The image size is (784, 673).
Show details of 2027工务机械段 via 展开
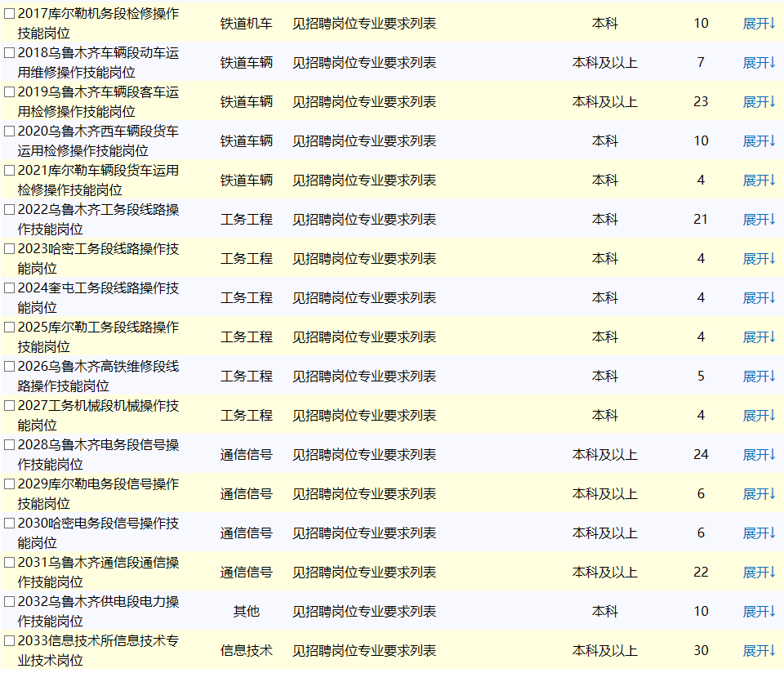pyautogui.click(x=759, y=416)
